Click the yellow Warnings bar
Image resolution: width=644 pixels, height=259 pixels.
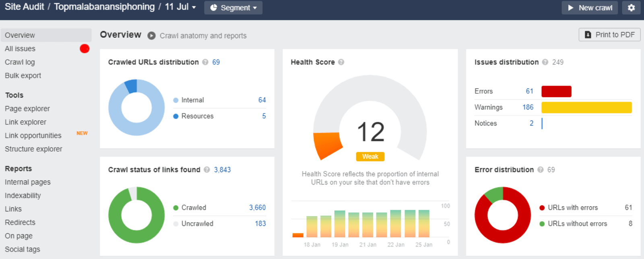click(586, 108)
